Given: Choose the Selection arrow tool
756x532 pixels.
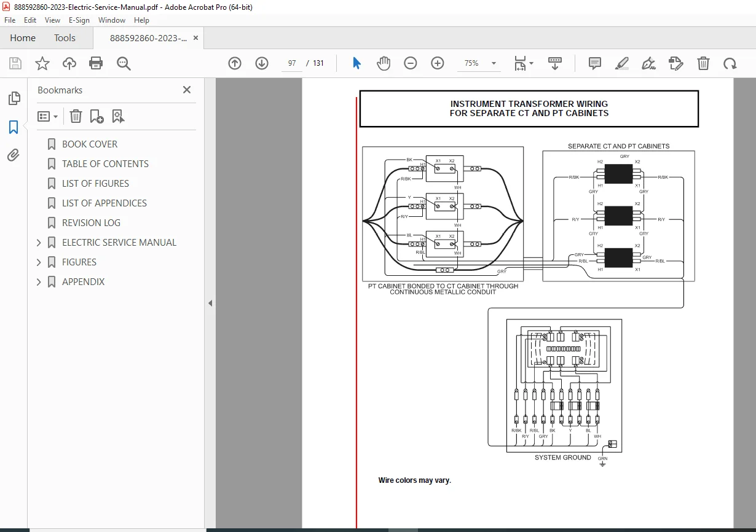Looking at the screenshot, I should 356,63.
